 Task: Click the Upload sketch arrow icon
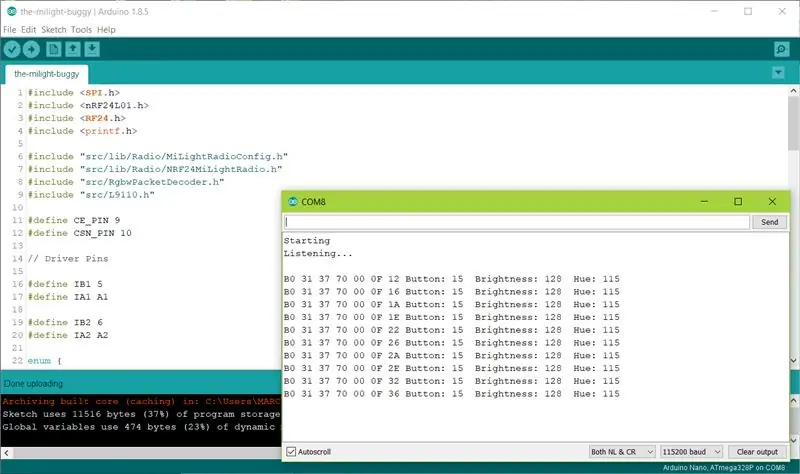[31, 49]
